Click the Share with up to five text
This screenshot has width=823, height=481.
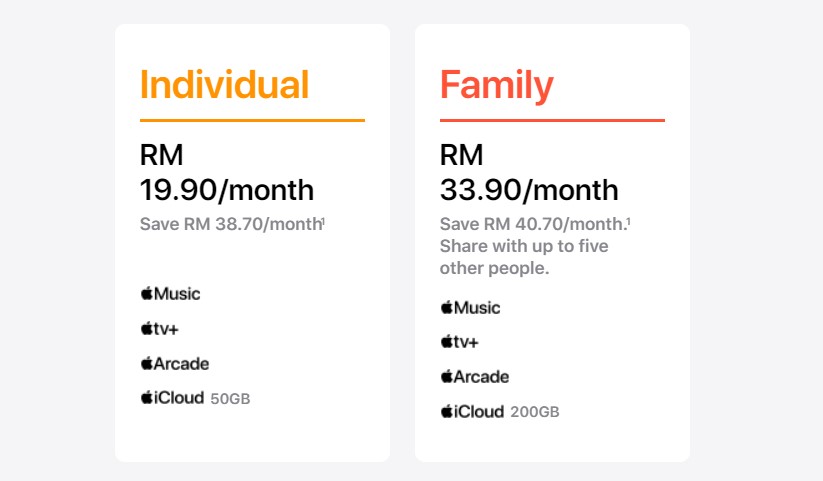click(x=524, y=246)
